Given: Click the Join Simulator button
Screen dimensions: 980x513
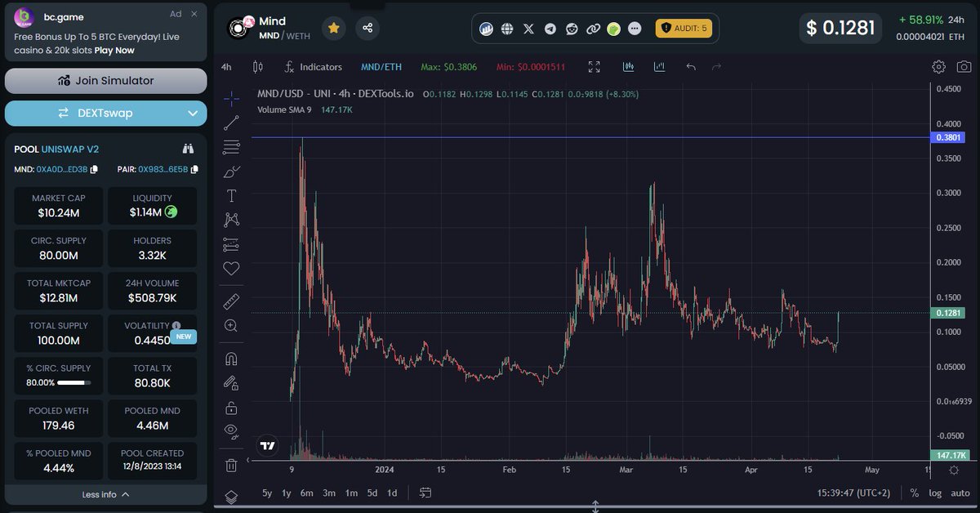Looking at the screenshot, I should coord(105,81).
